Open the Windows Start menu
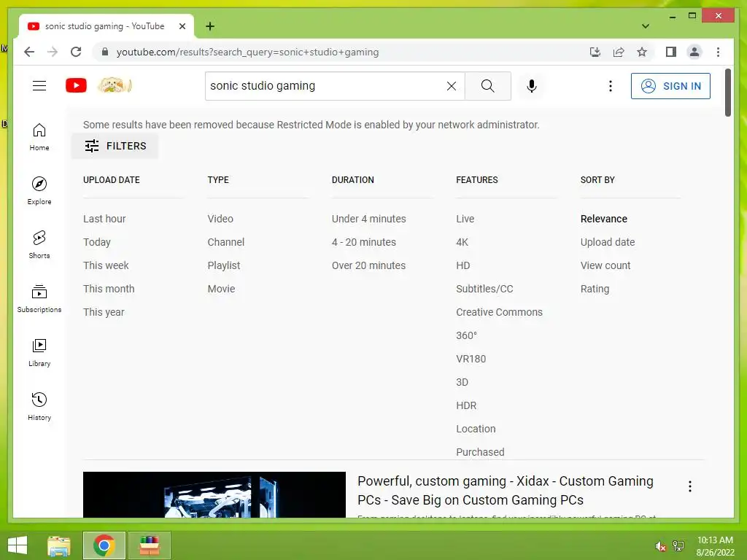 (x=18, y=545)
